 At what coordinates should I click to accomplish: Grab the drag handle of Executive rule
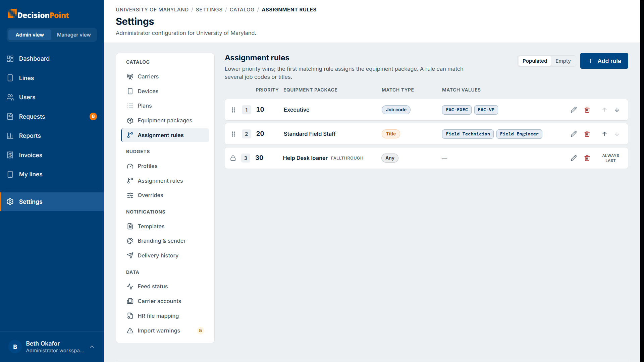[x=233, y=110]
